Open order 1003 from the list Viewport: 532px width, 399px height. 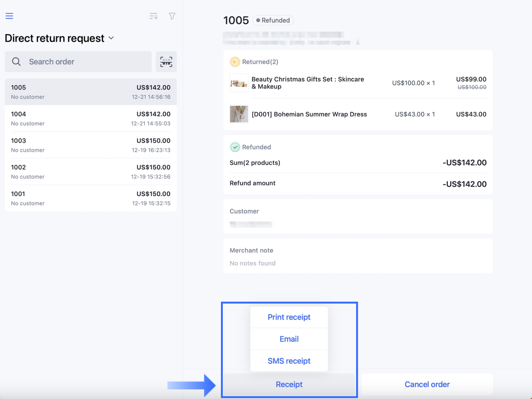pyautogui.click(x=90, y=145)
